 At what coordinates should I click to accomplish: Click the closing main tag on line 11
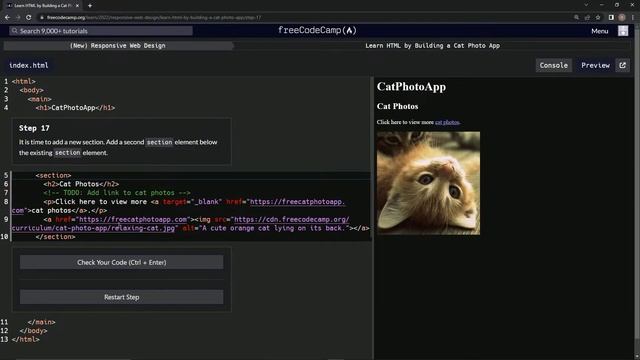click(x=41, y=322)
